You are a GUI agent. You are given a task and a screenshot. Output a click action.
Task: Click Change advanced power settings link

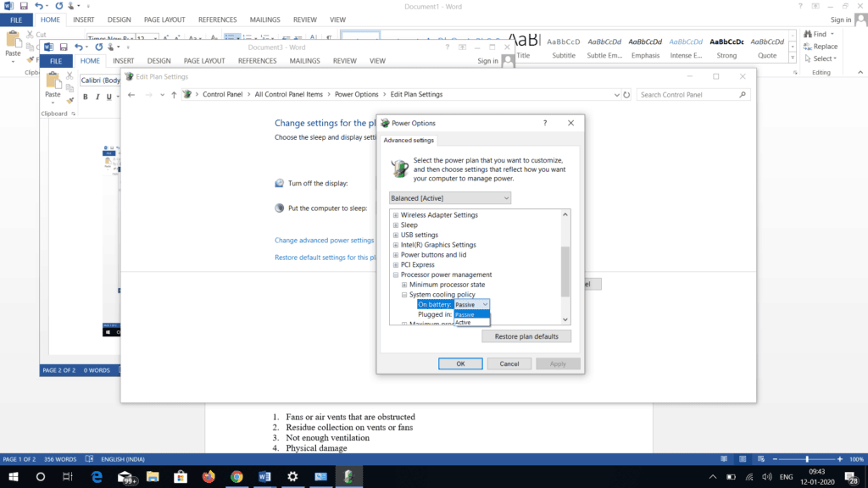pos(325,240)
